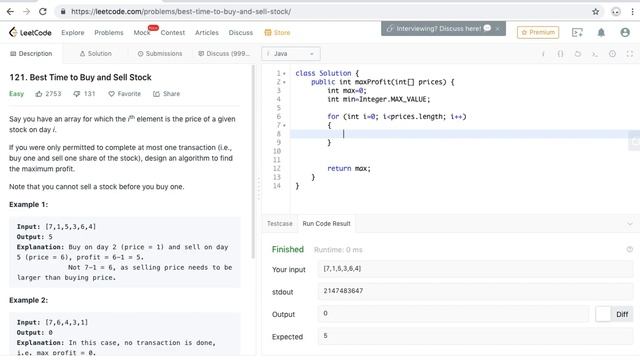640x360 pixels.
Task: Open the editor settings circle icon
Action: (x=612, y=54)
